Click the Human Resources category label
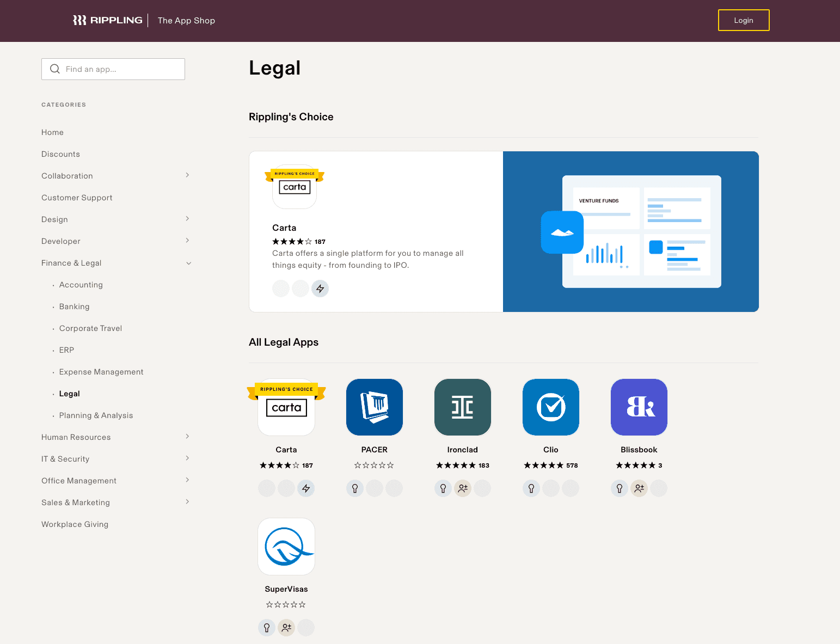 pyautogui.click(x=76, y=437)
